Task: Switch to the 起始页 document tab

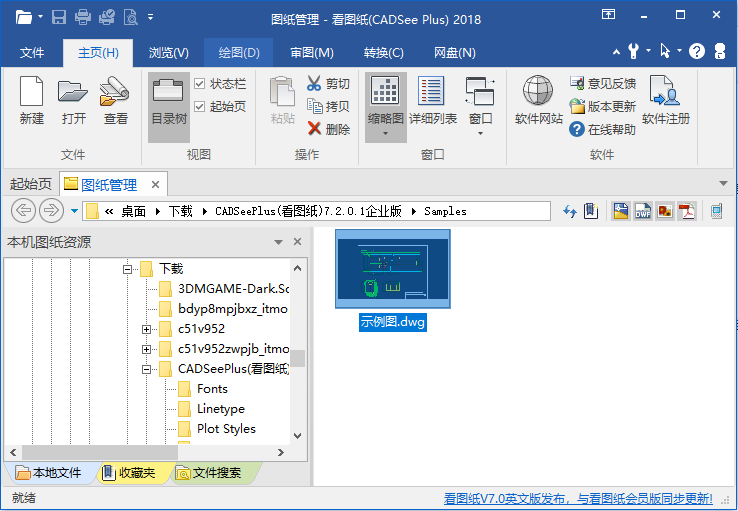Action: 31,184
